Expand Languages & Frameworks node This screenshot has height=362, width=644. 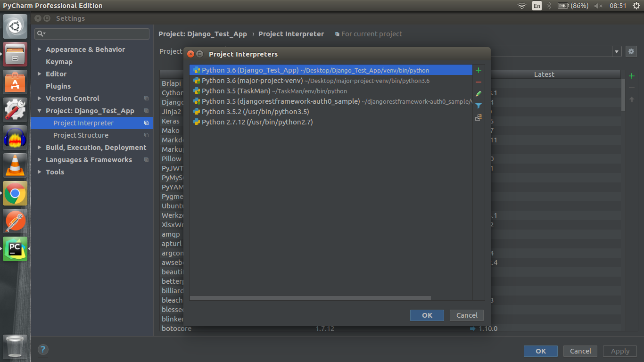[x=40, y=160]
